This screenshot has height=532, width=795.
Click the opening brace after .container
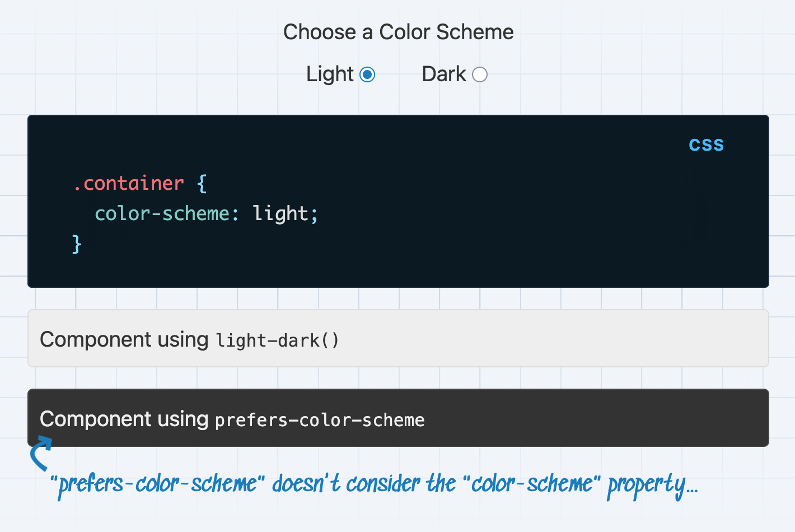202,183
